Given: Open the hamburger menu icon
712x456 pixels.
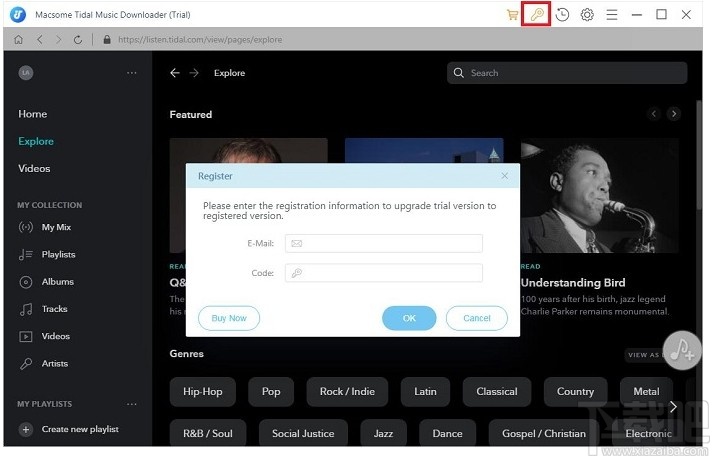Looking at the screenshot, I should (612, 15).
